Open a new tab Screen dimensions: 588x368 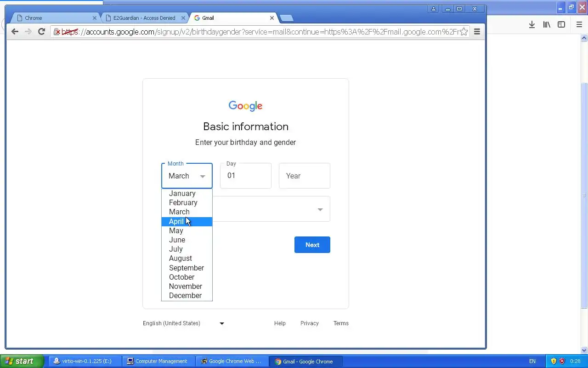pos(286,18)
